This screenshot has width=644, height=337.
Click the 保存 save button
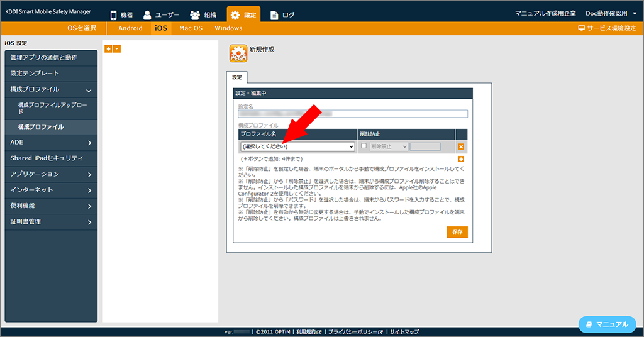click(457, 232)
